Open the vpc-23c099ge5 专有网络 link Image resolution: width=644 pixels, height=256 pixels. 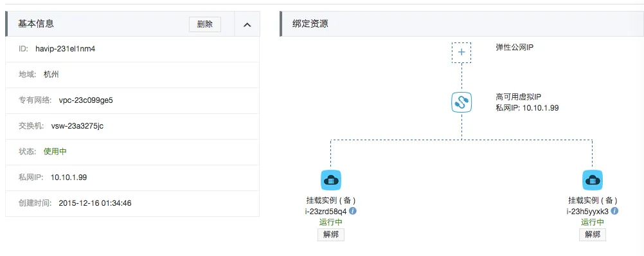tap(86, 100)
